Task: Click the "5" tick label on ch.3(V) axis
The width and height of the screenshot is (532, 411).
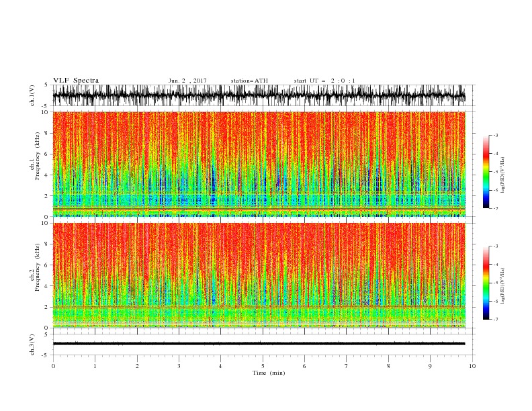Action: [46, 334]
